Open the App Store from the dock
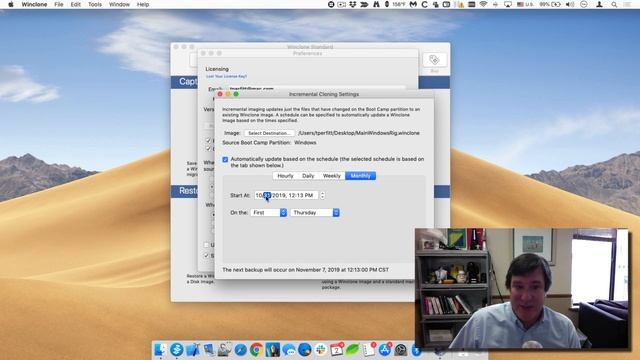640x360 pixels. tap(384, 350)
